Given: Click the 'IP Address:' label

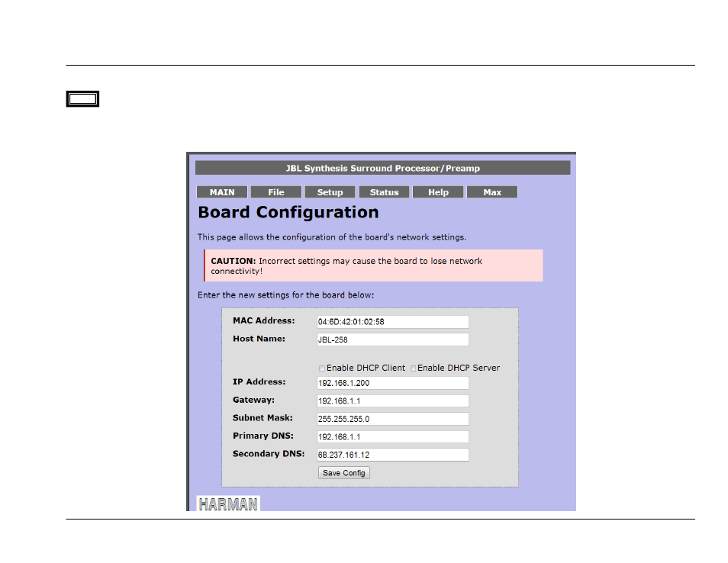Looking at the screenshot, I should 259,382.
